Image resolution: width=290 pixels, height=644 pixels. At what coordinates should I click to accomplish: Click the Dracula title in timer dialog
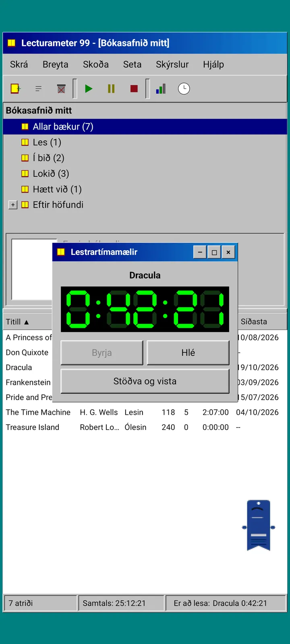tap(145, 275)
